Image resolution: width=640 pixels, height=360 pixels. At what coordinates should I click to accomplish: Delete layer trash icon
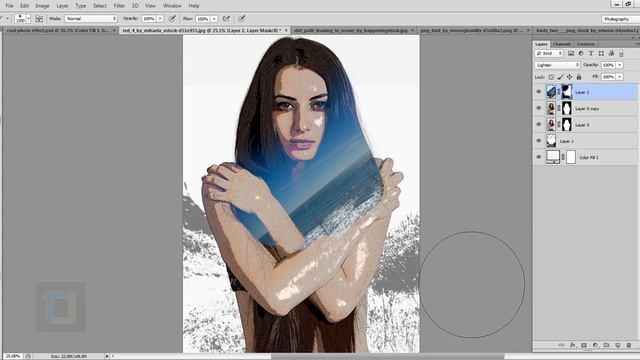pos(629,345)
